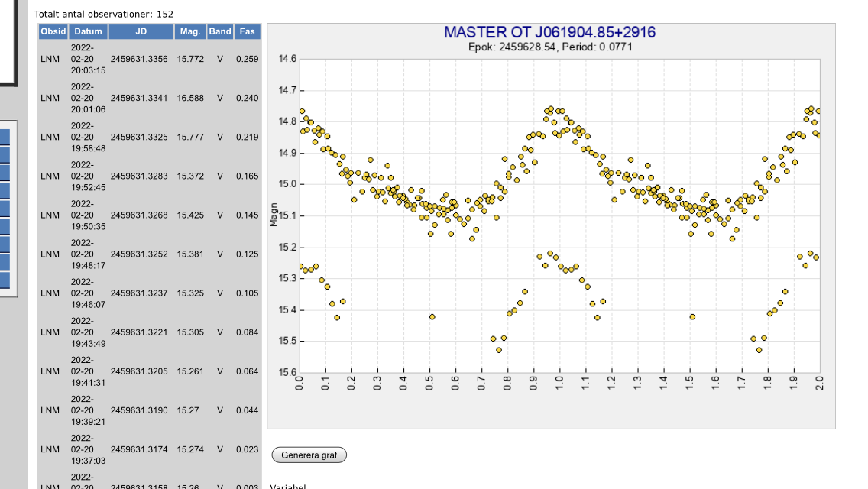Click the JD column header
Screen dimensions: 868x489
point(141,31)
